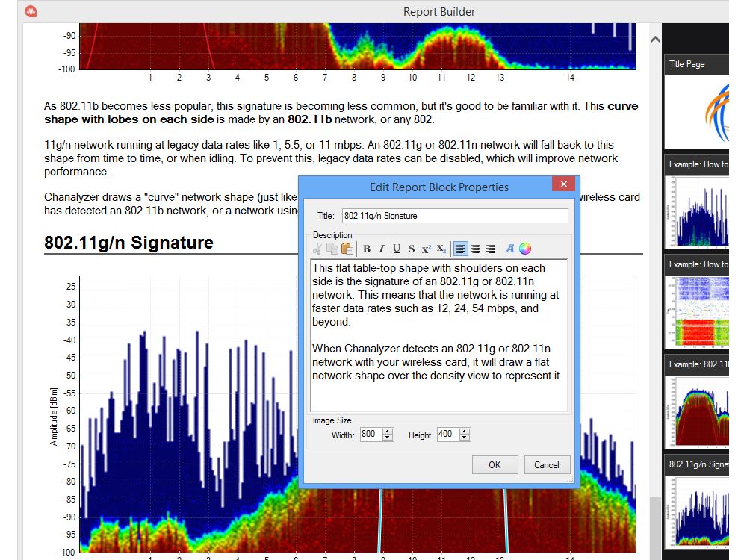Click the Cut icon in Description toolbar

[317, 249]
